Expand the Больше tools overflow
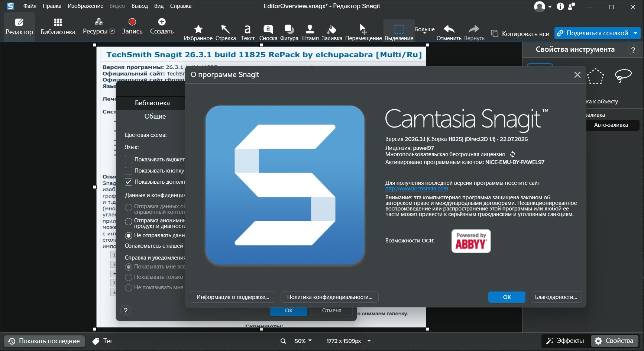 click(x=425, y=29)
